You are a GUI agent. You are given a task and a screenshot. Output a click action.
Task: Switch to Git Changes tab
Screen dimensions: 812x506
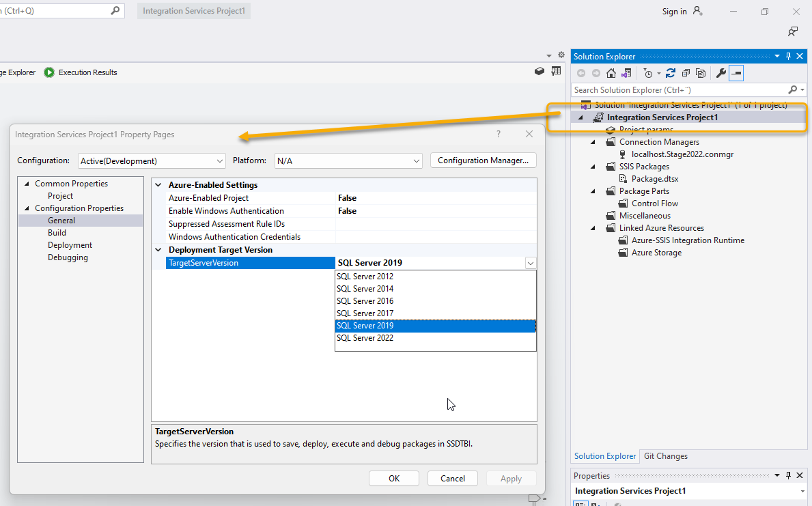click(665, 456)
